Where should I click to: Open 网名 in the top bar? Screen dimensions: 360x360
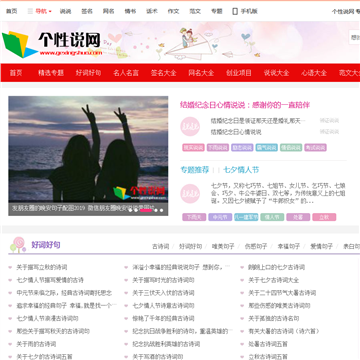[109, 11]
